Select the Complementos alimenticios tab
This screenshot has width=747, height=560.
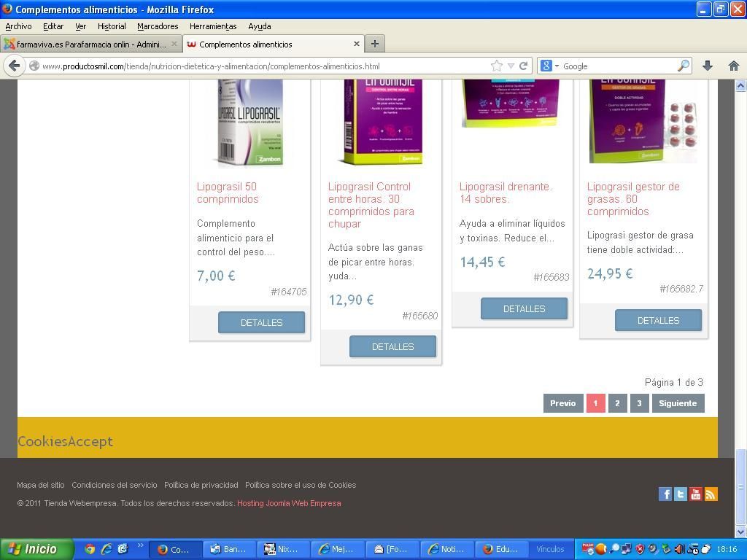click(x=274, y=44)
